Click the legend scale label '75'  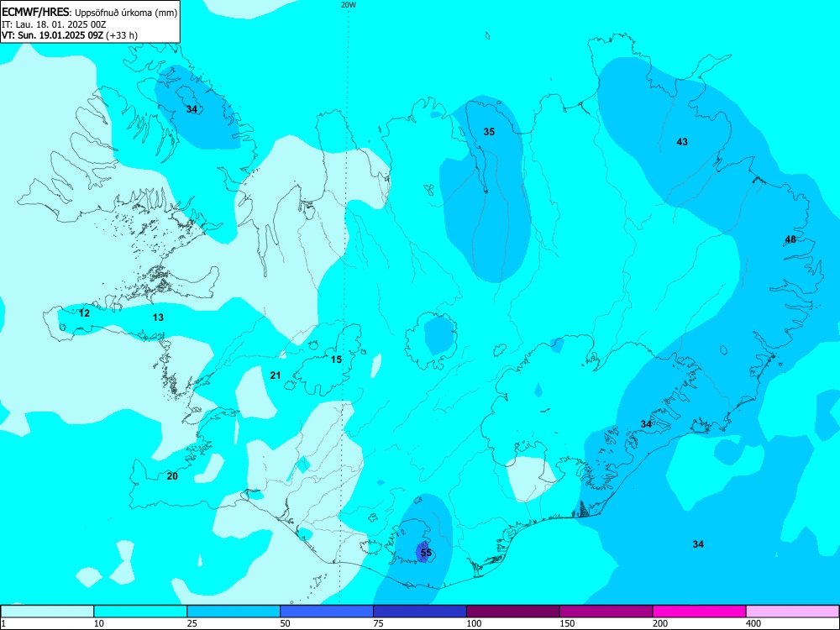(379, 623)
